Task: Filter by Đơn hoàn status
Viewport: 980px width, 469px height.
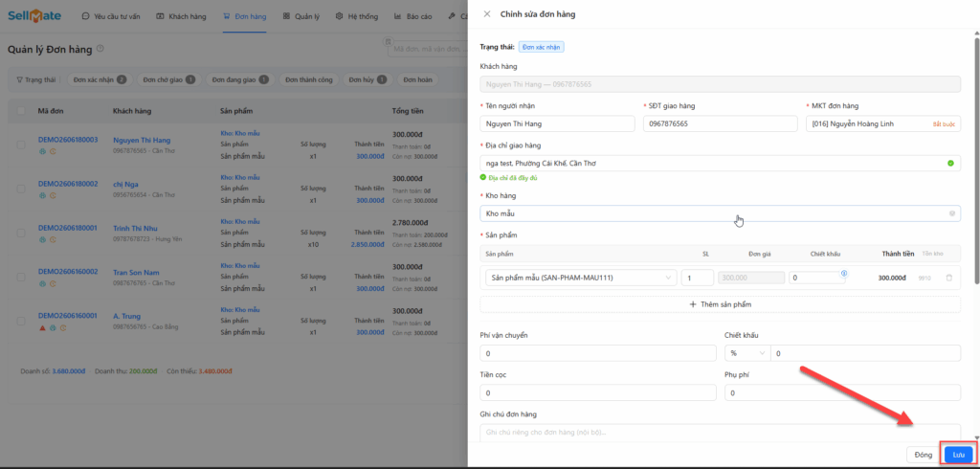Action: tap(417, 80)
